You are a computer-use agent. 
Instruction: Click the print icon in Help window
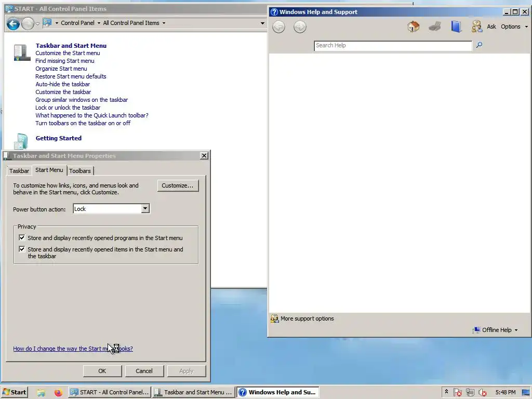coord(435,26)
